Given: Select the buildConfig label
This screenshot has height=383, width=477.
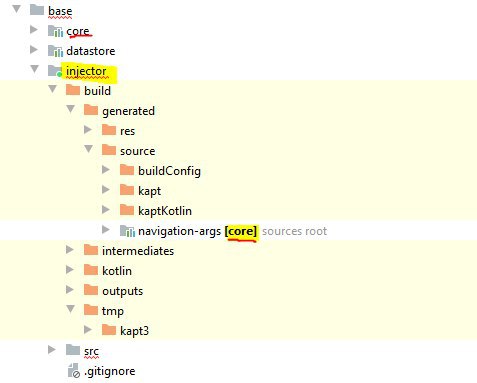Looking at the screenshot, I should (169, 171).
